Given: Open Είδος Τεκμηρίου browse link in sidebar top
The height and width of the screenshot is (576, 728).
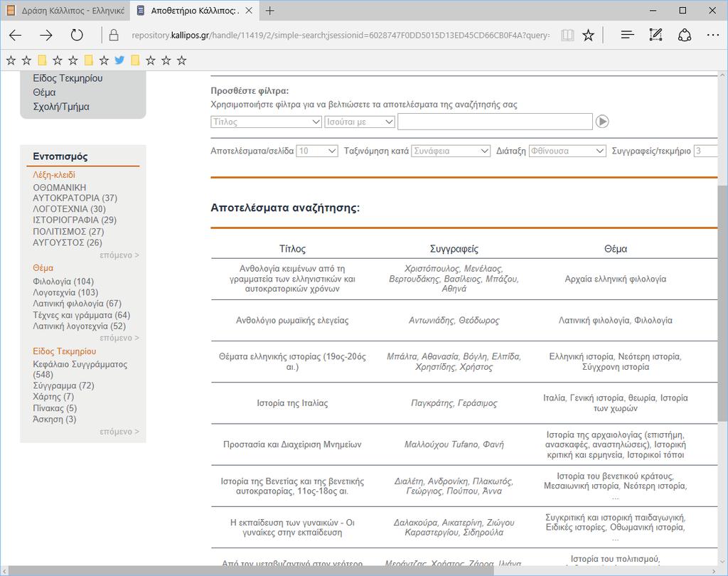Looking at the screenshot, I should pos(68,78).
